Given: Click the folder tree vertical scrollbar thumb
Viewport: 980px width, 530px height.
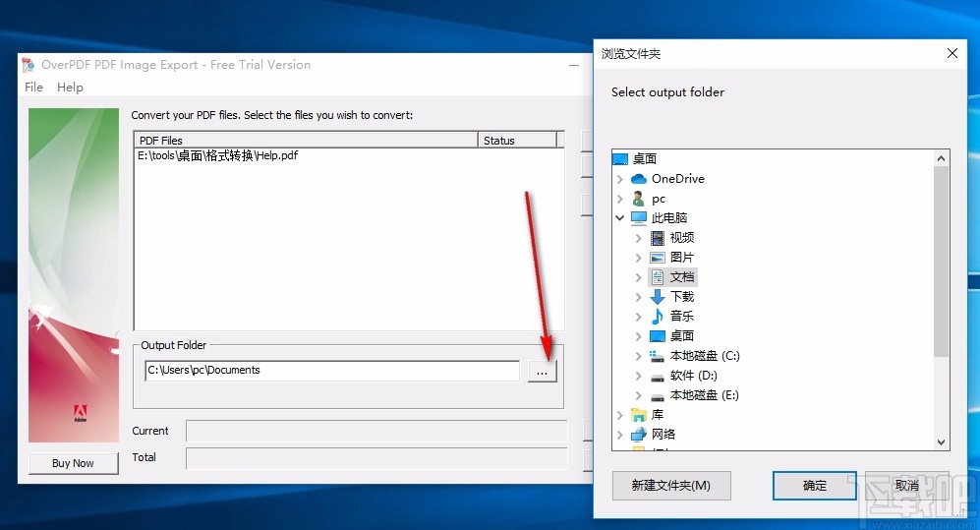Looking at the screenshot, I should coord(942,262).
